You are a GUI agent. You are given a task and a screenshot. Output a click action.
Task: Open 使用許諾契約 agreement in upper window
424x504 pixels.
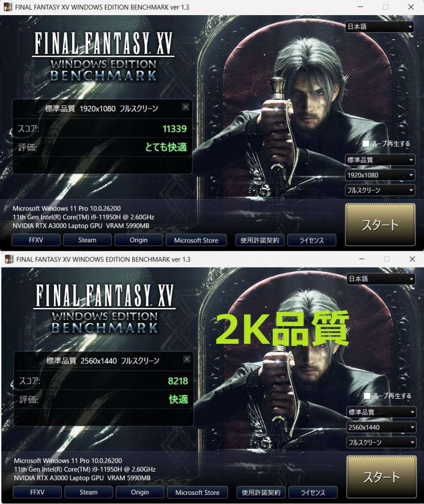(x=260, y=240)
